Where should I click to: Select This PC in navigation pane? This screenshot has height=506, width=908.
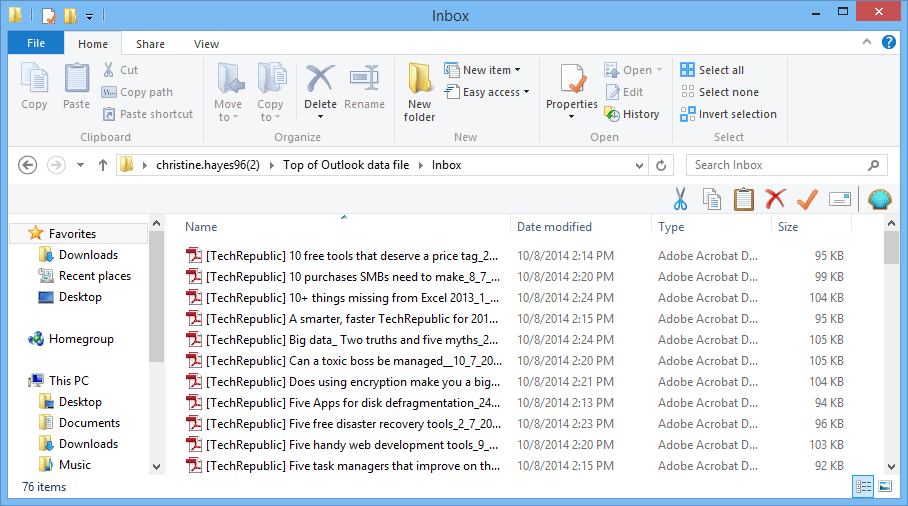pos(58,381)
